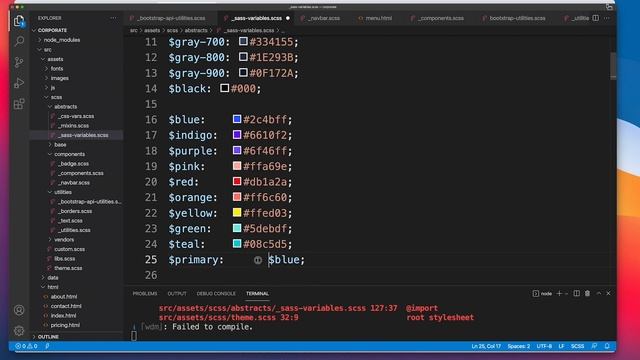Open Source Control view
Image resolution: width=640 pixels, height=360 pixels.
(19, 62)
